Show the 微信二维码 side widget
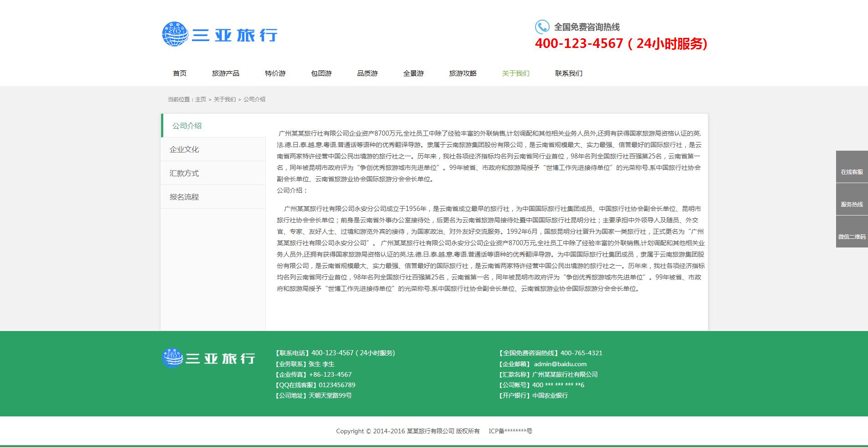Viewport: 868px width, 447px height. (852, 232)
